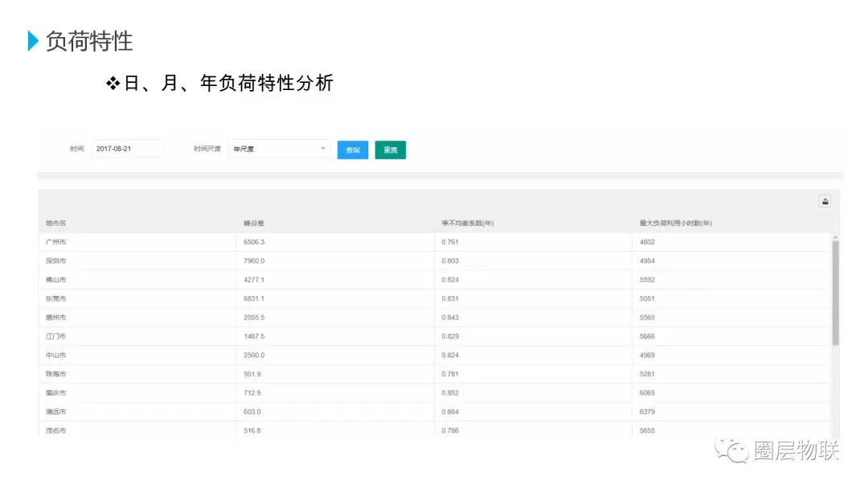The width and height of the screenshot is (868, 489).
Task: Click coefficient 0.852 in 肇庆市 row
Action: [450, 392]
